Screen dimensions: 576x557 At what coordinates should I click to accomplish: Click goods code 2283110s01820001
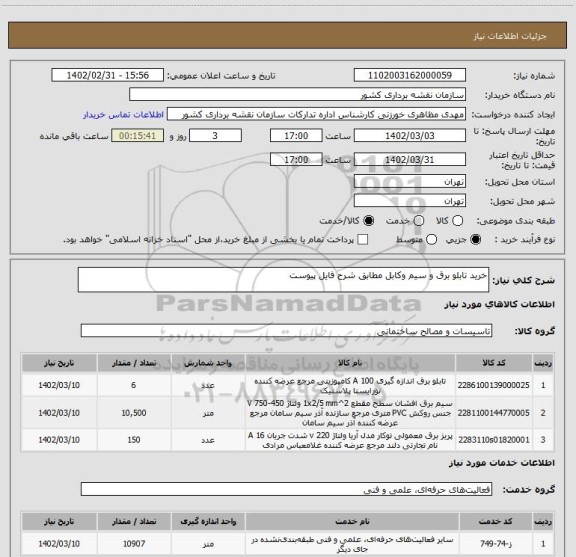tap(493, 440)
